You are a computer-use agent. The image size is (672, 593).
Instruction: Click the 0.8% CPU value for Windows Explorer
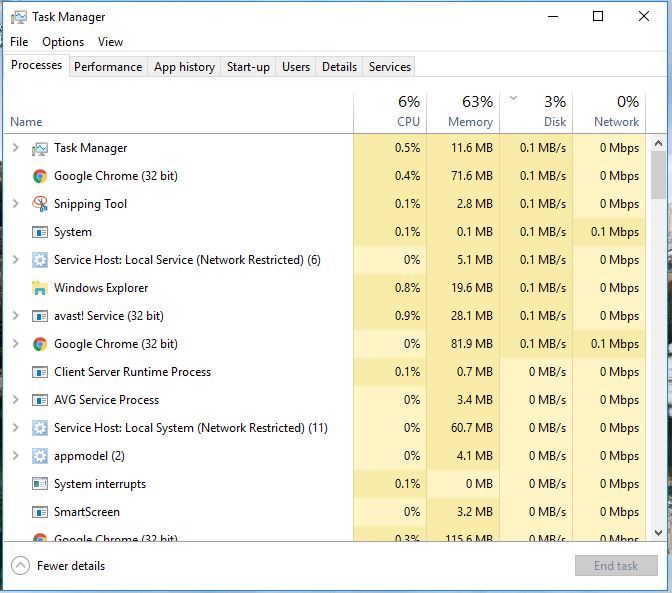[408, 288]
